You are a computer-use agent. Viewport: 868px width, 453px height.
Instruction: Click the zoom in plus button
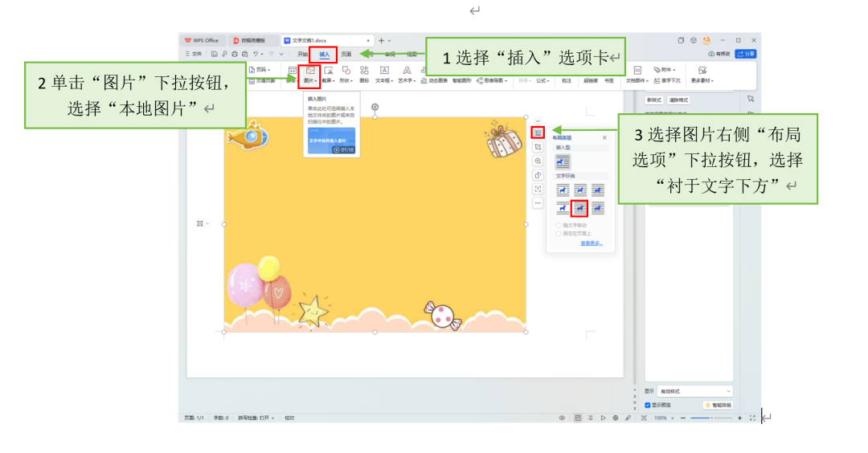click(x=739, y=418)
